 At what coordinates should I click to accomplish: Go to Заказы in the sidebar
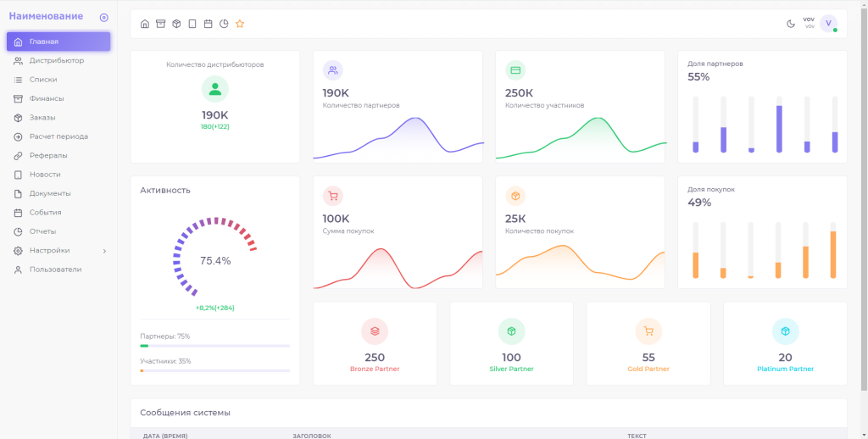(x=42, y=117)
